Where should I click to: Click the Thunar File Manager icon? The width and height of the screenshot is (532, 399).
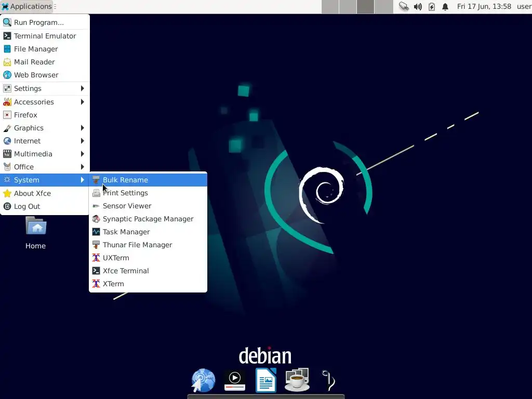click(96, 245)
